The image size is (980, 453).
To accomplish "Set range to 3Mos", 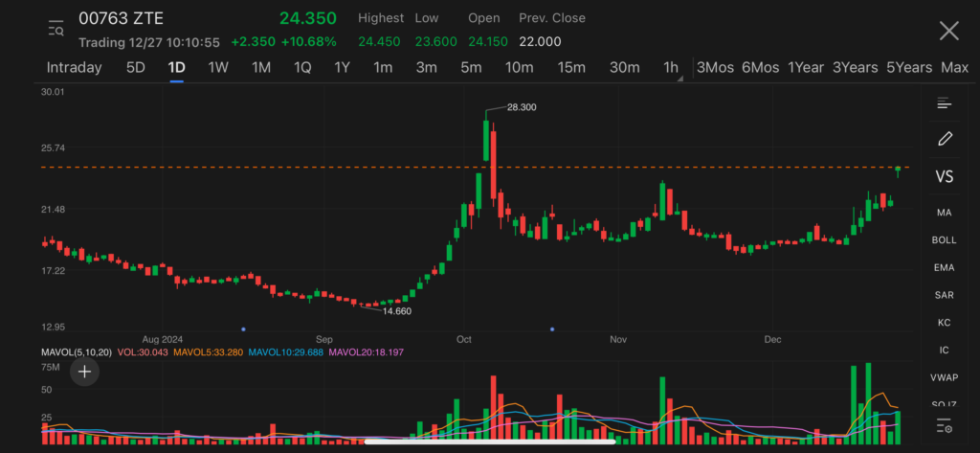I will (x=715, y=68).
